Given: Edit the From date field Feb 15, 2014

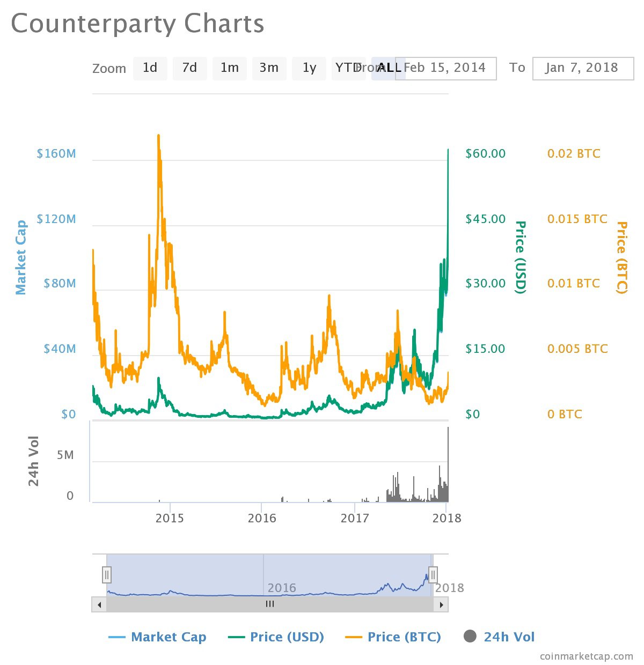Looking at the screenshot, I should pos(445,68).
